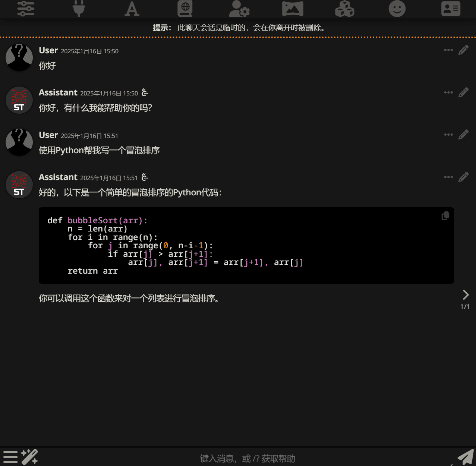Open API connections plug icon
Viewport: 476px width, 466px height.
coord(79,9)
